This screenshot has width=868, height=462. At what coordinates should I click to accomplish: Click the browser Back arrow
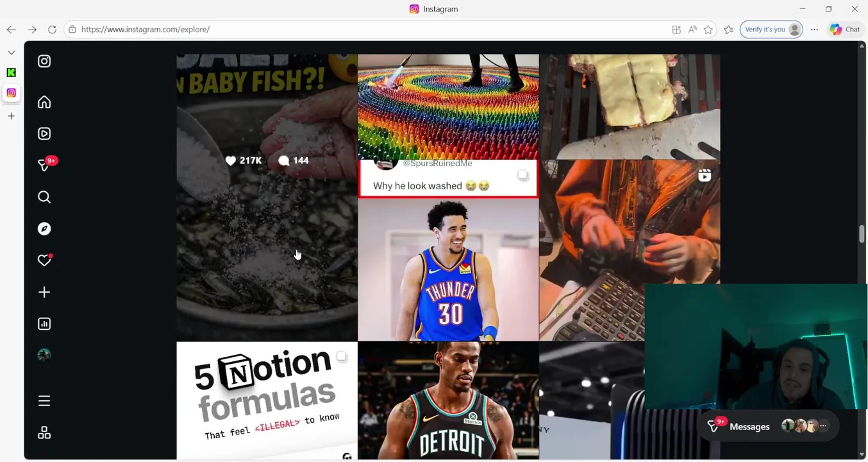[12, 30]
